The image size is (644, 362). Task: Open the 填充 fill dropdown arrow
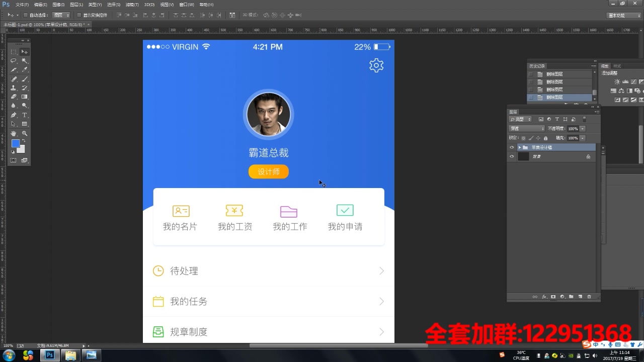[x=582, y=138]
